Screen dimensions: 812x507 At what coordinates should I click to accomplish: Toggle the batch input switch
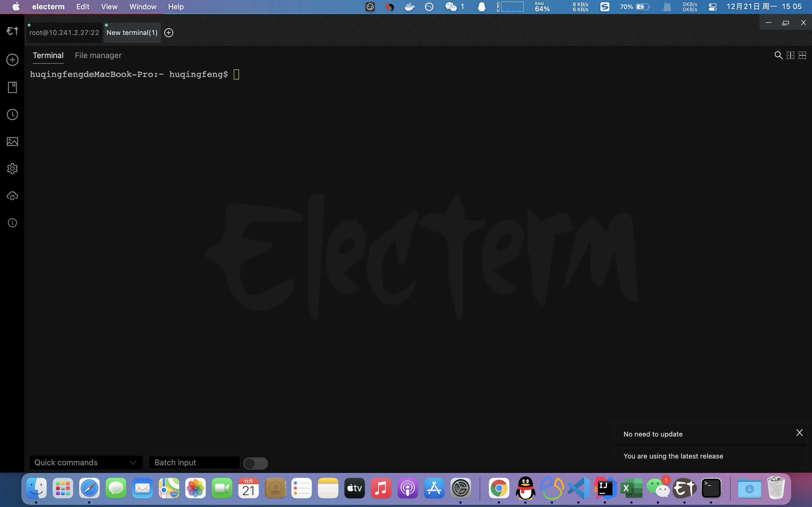[256, 463]
